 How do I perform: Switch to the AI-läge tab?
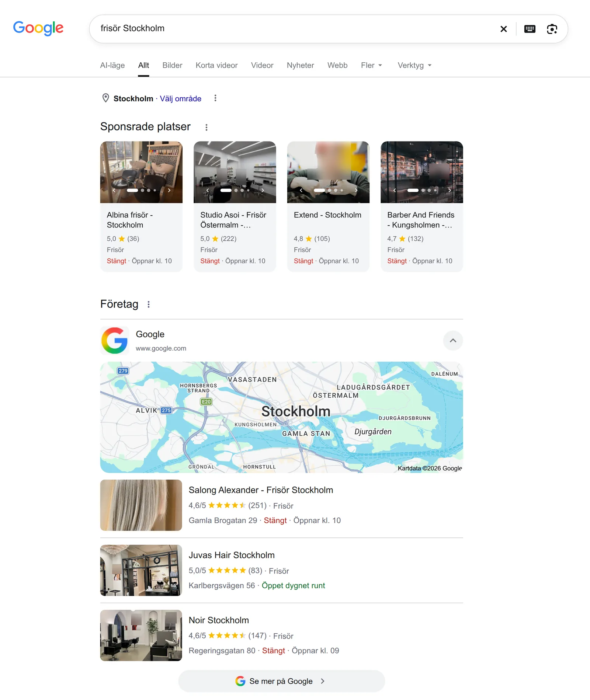click(112, 65)
